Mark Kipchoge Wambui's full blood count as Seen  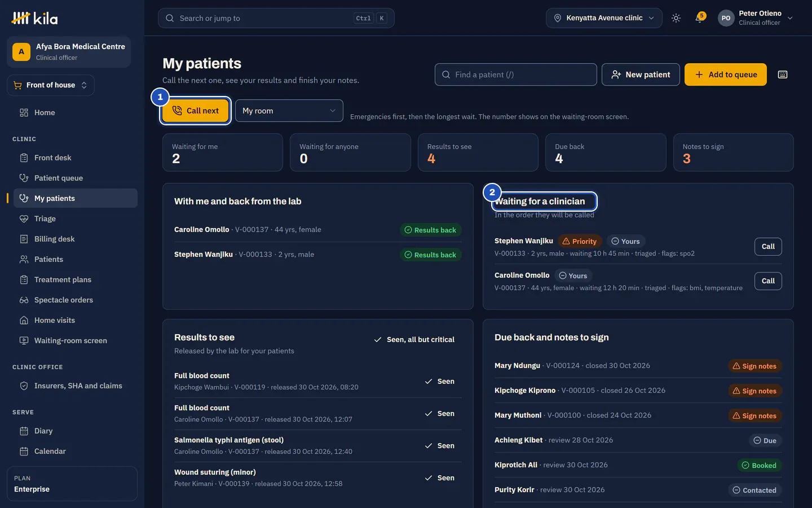440,382
